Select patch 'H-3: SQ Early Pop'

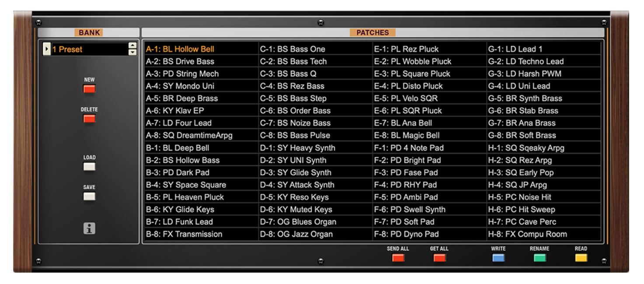(544, 172)
